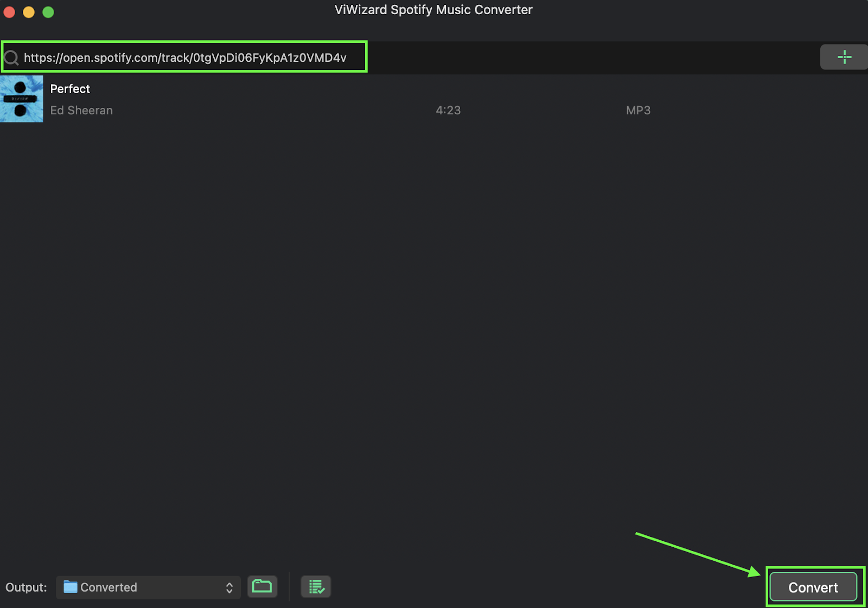Click the Divide album cover thumbnail

coord(22,99)
